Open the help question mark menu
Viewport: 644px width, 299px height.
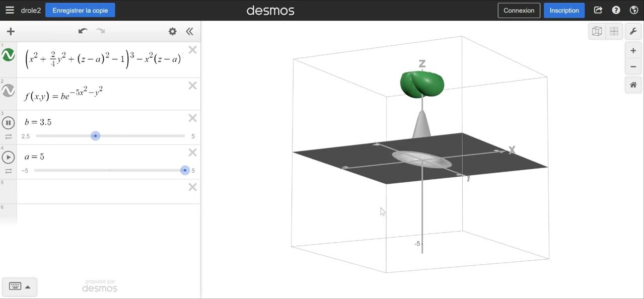(x=616, y=10)
